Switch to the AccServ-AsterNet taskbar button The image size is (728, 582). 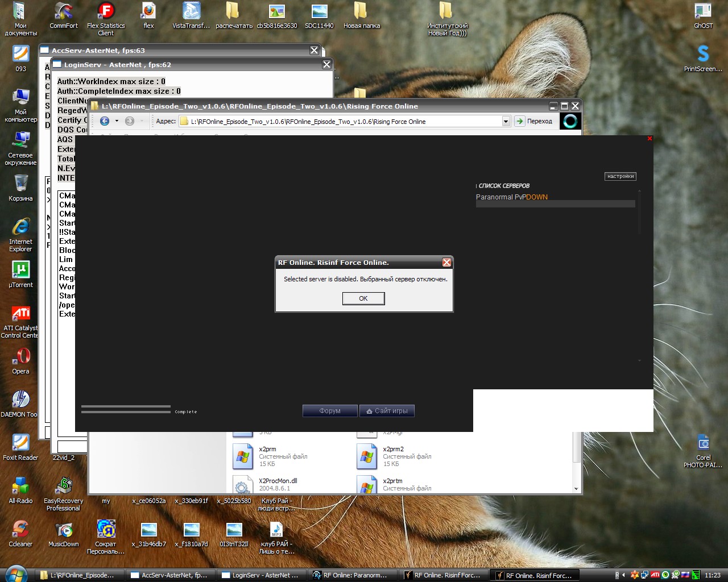point(170,575)
